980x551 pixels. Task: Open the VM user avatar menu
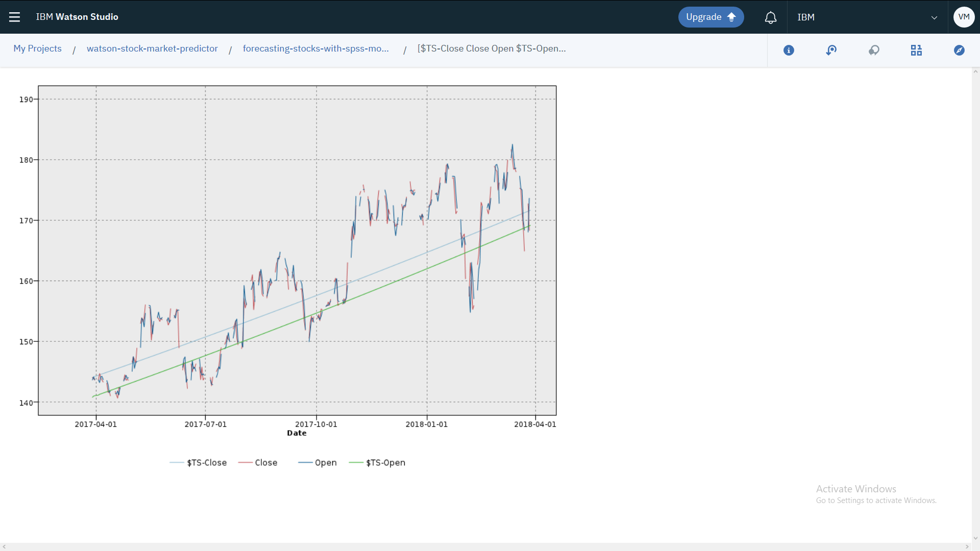point(964,17)
